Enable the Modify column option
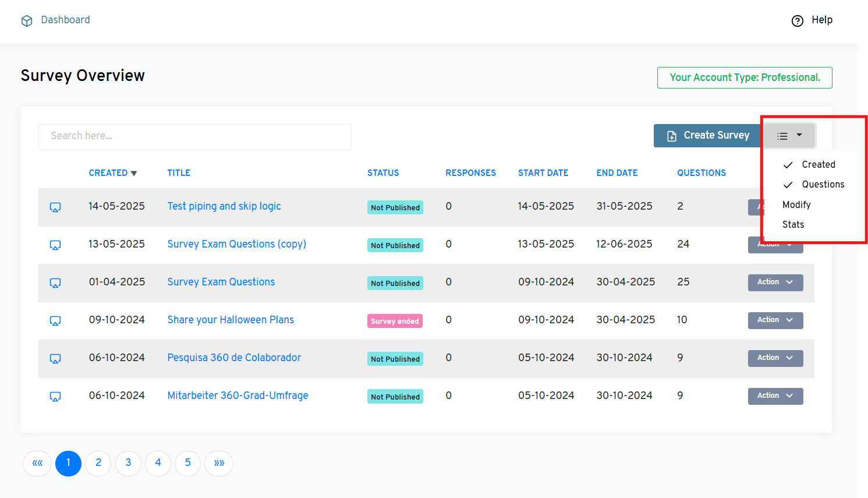The image size is (868, 498). tap(796, 205)
